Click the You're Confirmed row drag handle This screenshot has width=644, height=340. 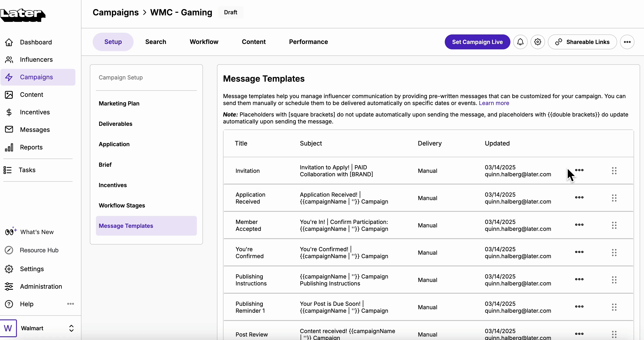tap(614, 253)
